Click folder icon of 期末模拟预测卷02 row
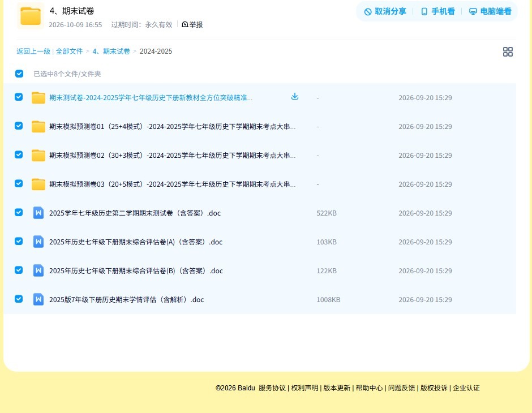Viewport: 532px width, 413px height. (38, 155)
